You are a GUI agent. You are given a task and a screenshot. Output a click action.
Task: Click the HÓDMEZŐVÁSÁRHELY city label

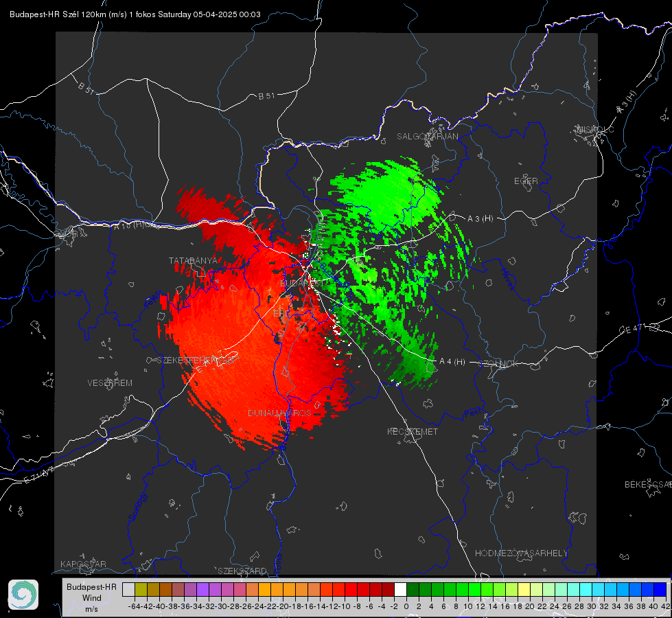(521, 553)
